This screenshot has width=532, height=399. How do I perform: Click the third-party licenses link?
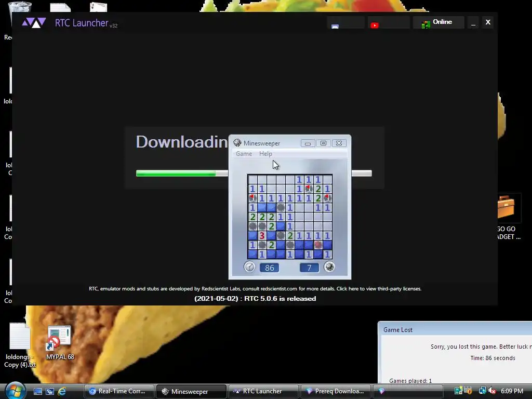click(379, 289)
